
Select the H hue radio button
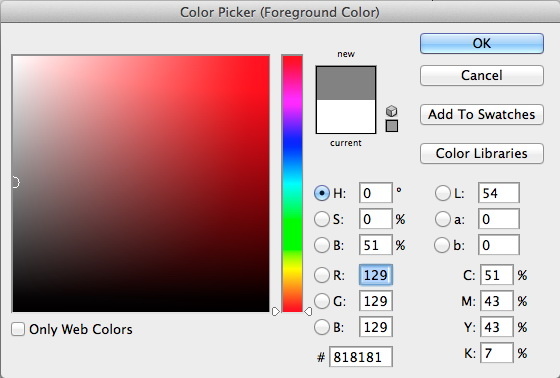click(321, 193)
